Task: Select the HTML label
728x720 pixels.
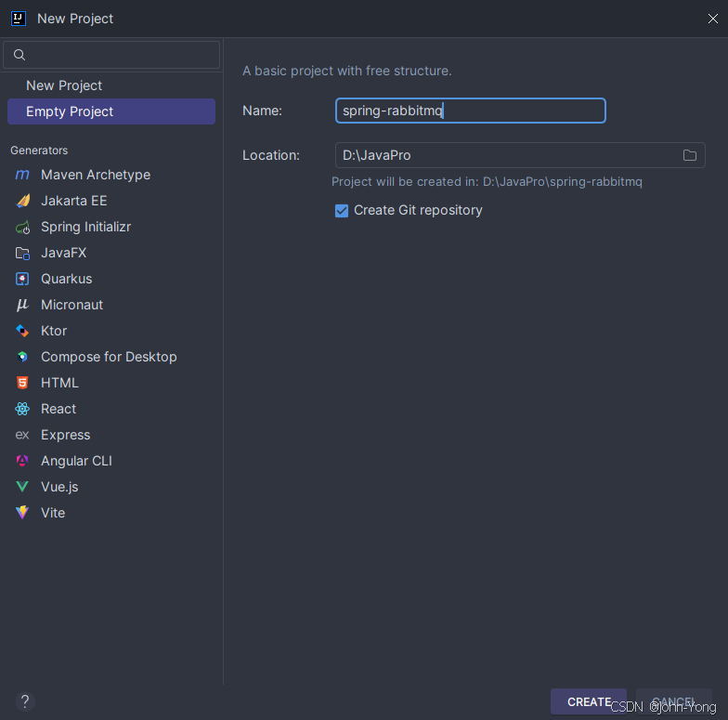Action: (59, 383)
